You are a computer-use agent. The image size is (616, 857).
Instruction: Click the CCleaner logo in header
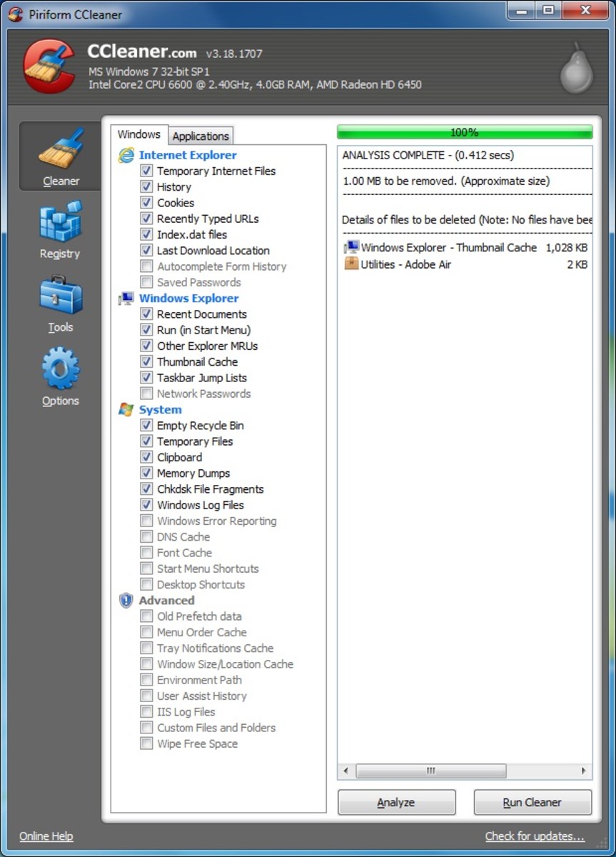pyautogui.click(x=48, y=66)
